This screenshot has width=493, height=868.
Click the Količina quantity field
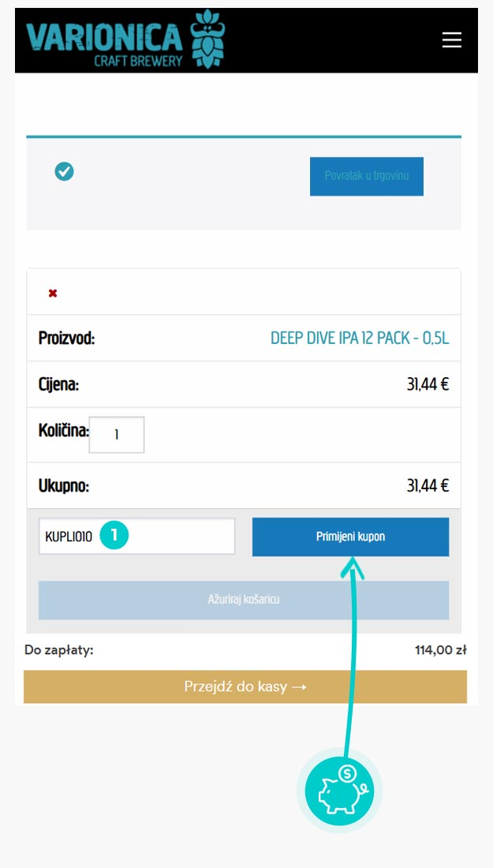tap(117, 435)
